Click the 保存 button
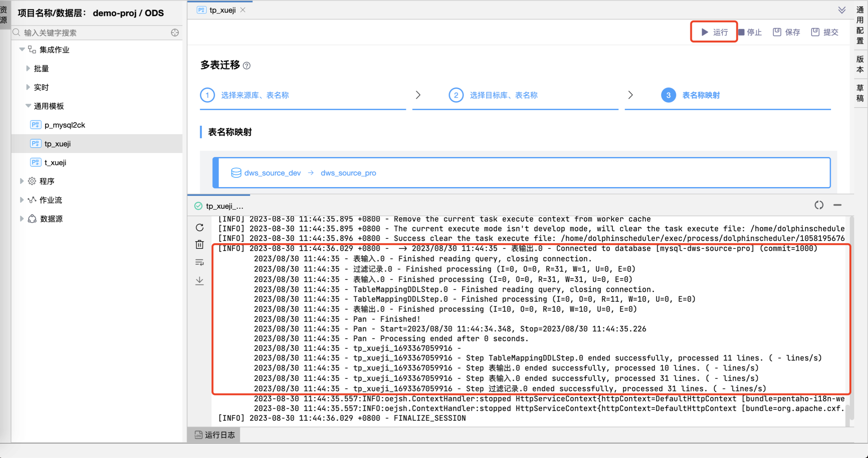 [786, 32]
